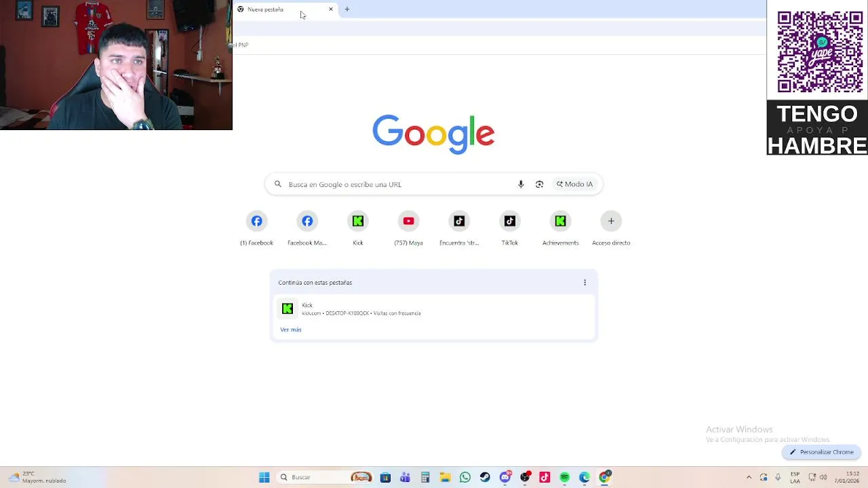The width and height of the screenshot is (868, 488).
Task: Open the Windows Start menu
Action: 264,477
